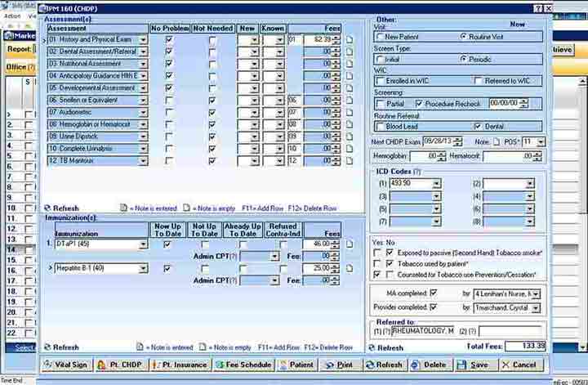
Task: Uncheck Dental routine referral
Action: coord(478,126)
